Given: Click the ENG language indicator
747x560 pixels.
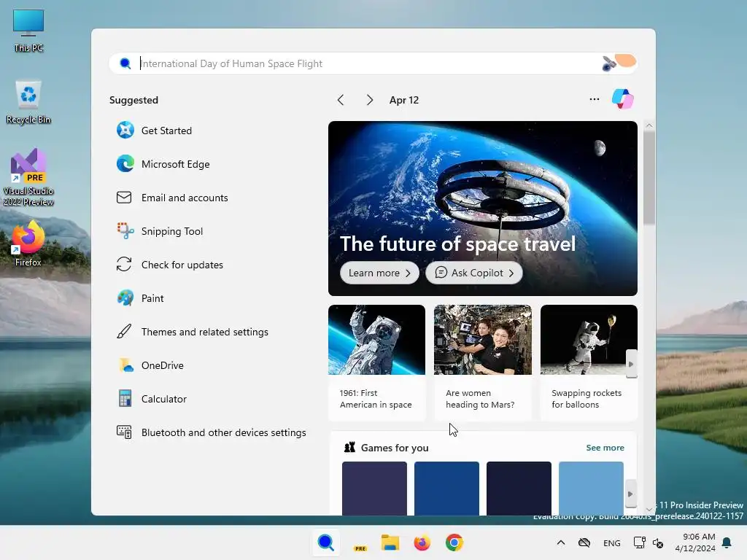Looking at the screenshot, I should 612,542.
